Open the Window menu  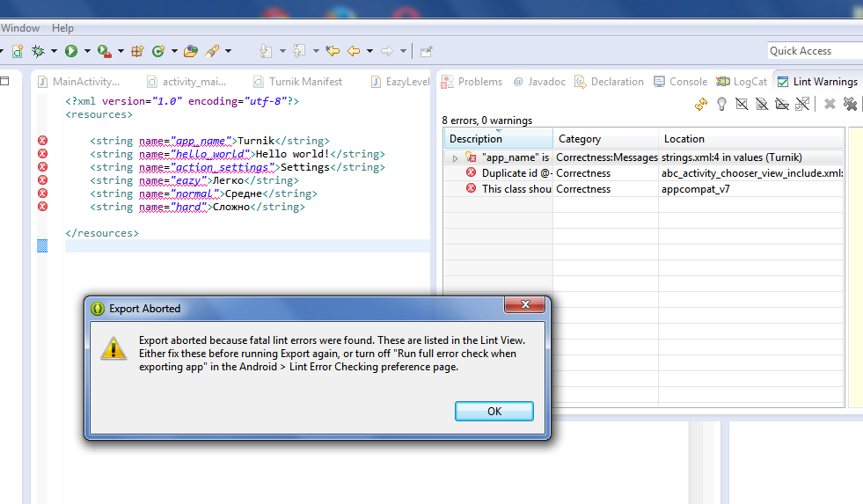coord(20,28)
